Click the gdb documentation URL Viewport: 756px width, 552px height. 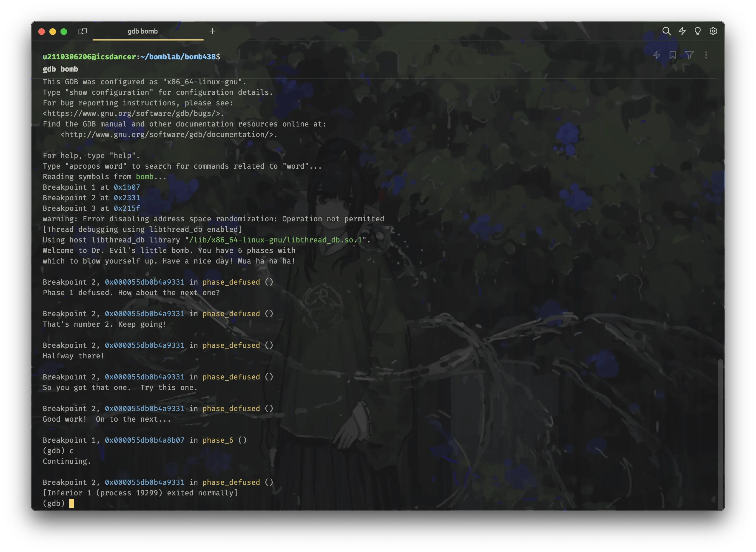[x=169, y=134]
